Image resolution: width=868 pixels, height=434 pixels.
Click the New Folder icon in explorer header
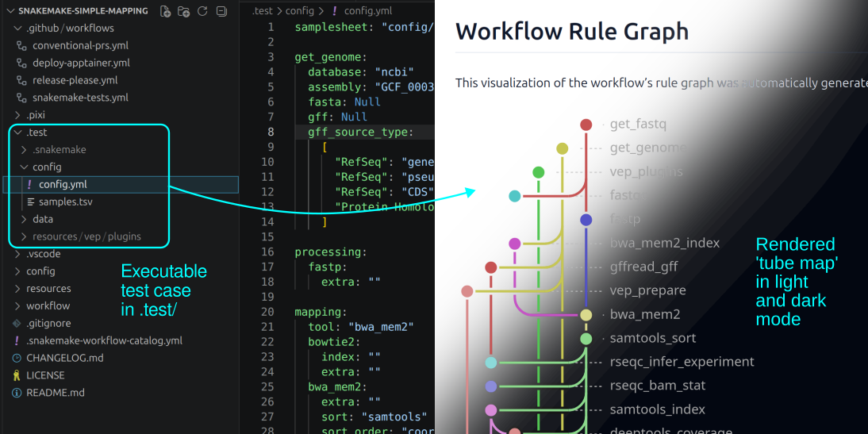[184, 11]
